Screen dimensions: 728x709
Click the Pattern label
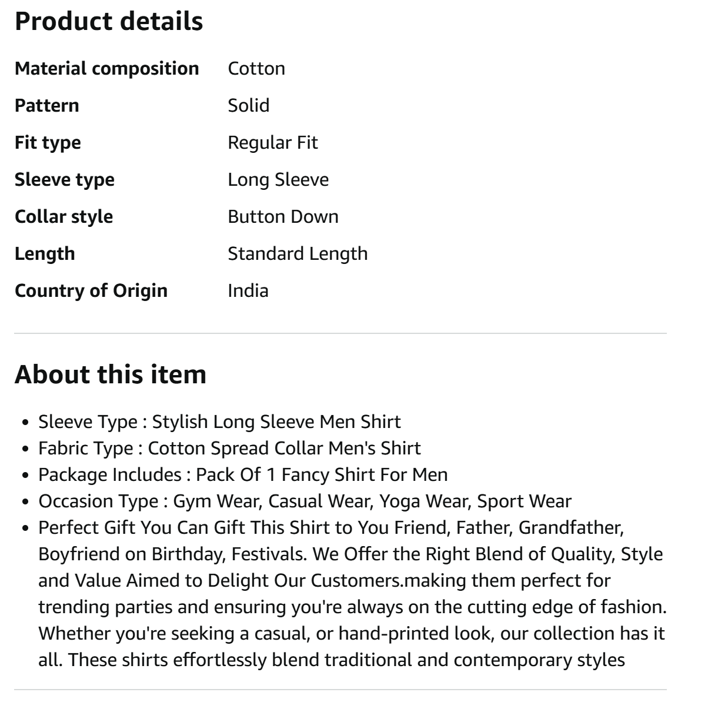click(46, 105)
